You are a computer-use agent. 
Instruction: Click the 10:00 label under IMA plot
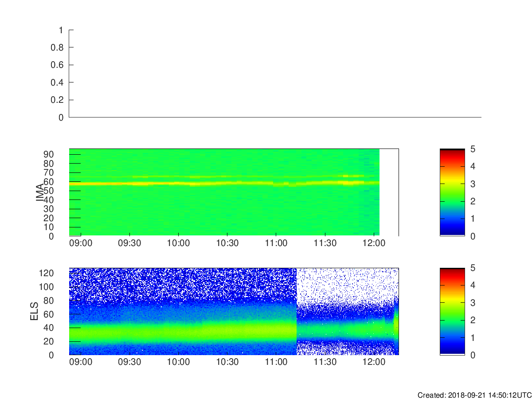tap(178, 243)
